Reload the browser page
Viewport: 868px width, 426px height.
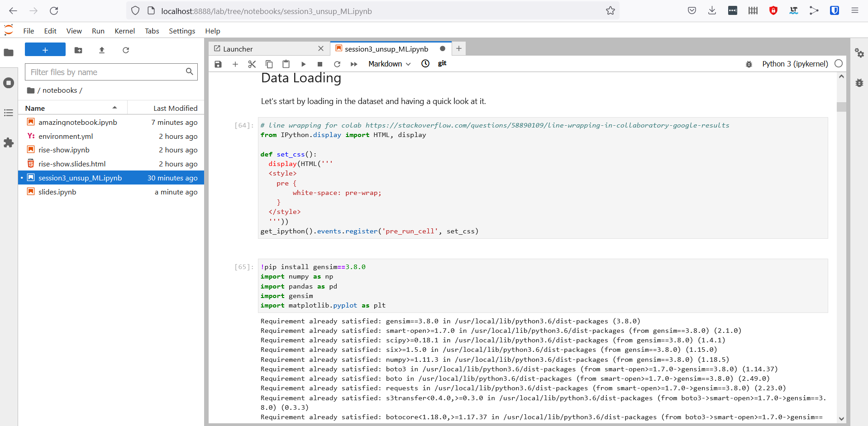[54, 11]
